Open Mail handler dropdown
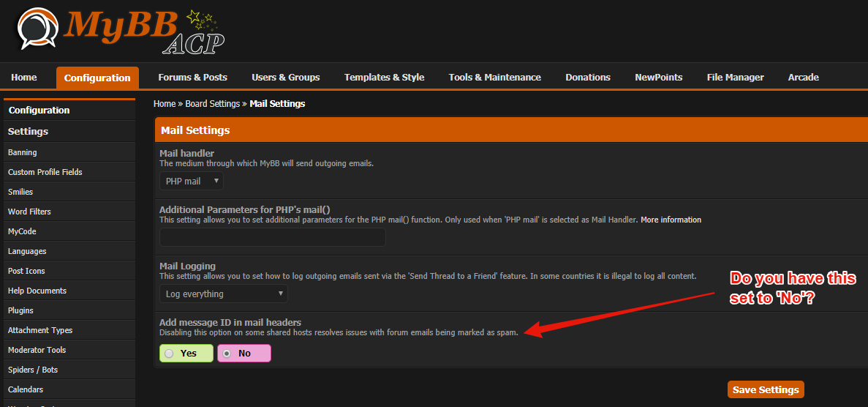The width and height of the screenshot is (868, 407). (192, 181)
